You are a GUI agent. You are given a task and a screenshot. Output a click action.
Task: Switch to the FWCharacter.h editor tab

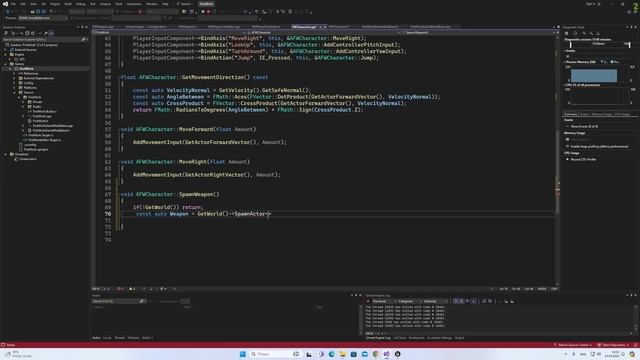[x=338, y=27]
